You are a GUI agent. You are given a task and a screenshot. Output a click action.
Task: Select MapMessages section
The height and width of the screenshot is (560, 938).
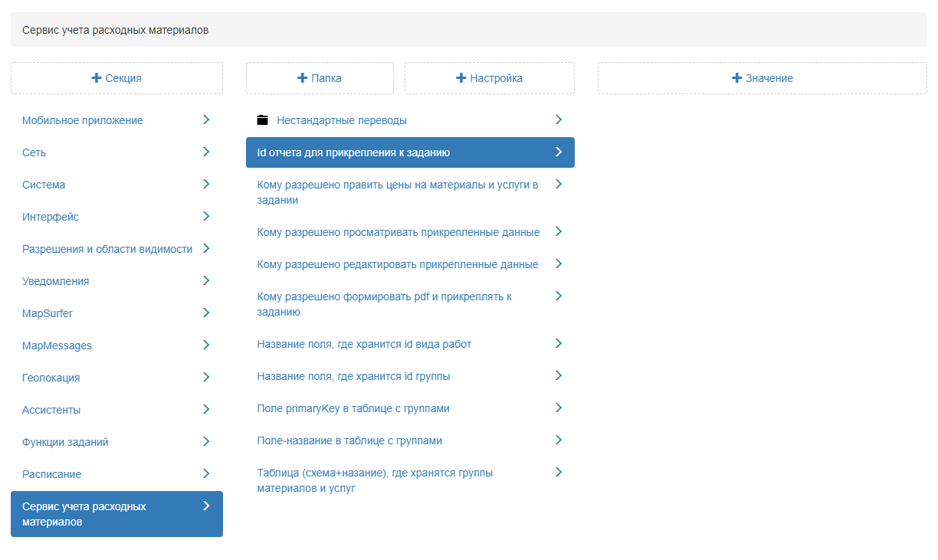[x=116, y=345]
